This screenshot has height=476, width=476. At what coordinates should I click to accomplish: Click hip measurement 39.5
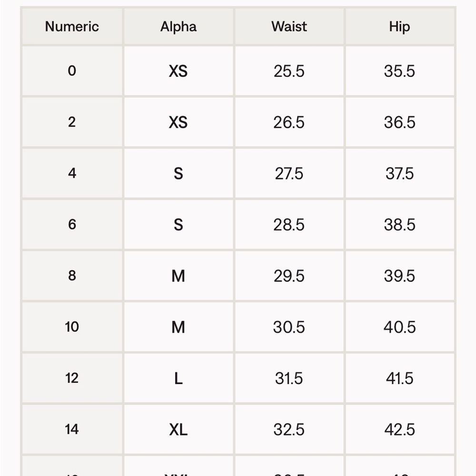(x=399, y=276)
